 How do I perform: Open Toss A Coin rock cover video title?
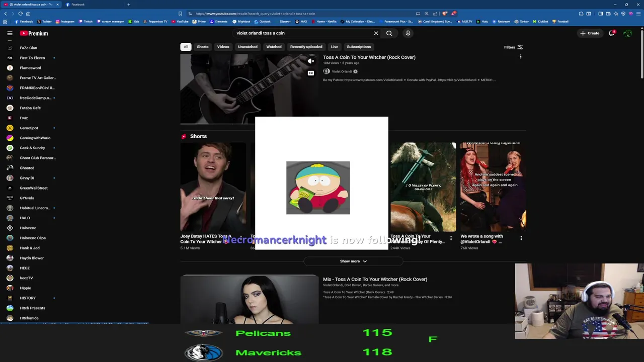click(x=369, y=57)
